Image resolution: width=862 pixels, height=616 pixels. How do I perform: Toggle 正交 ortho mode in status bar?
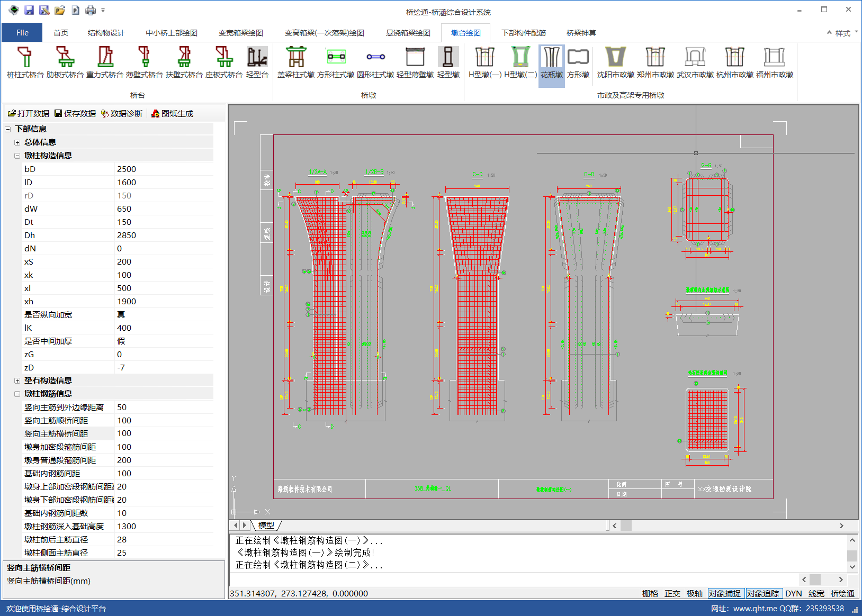click(672, 593)
